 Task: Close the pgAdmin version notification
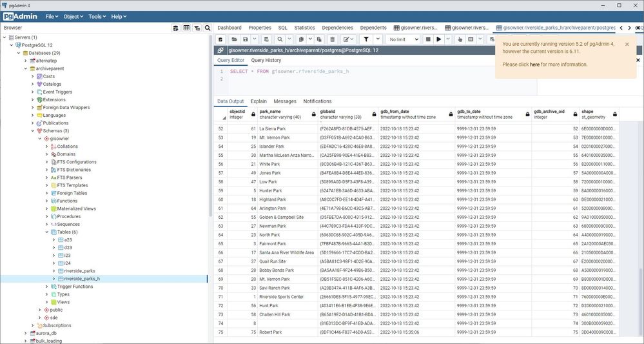tap(627, 44)
